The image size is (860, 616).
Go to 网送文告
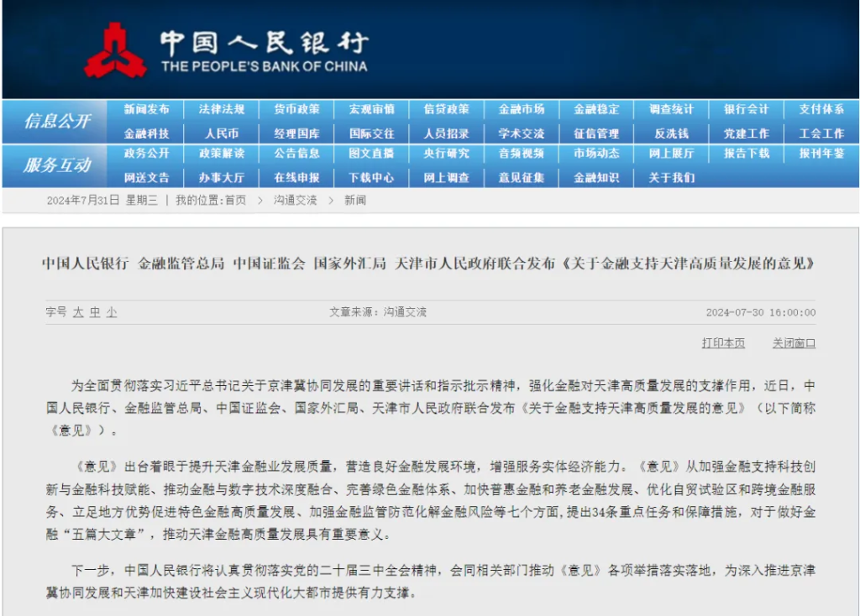click(x=146, y=178)
